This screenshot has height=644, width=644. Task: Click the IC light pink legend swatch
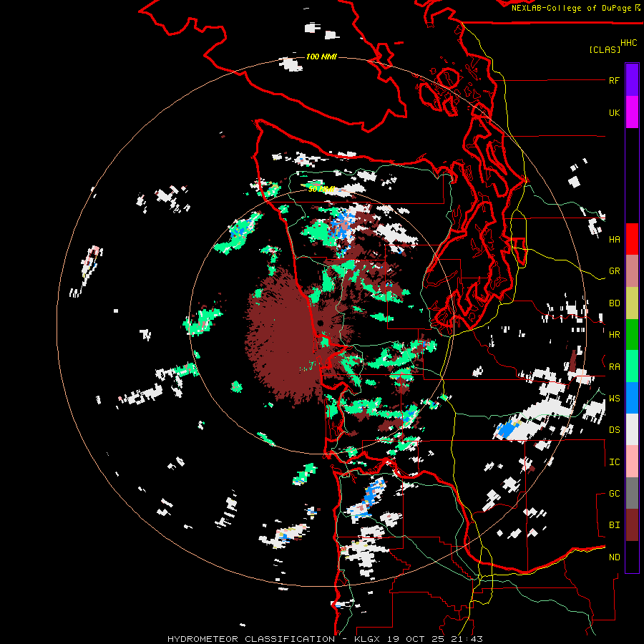(x=632, y=462)
